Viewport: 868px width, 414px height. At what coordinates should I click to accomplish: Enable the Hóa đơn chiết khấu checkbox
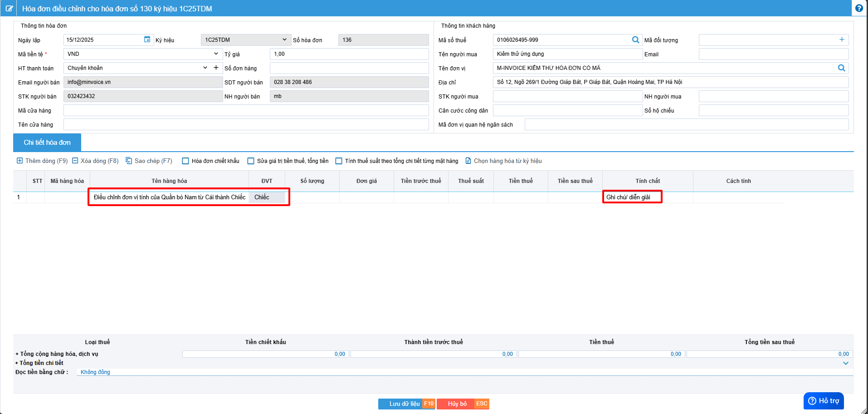[x=185, y=161]
